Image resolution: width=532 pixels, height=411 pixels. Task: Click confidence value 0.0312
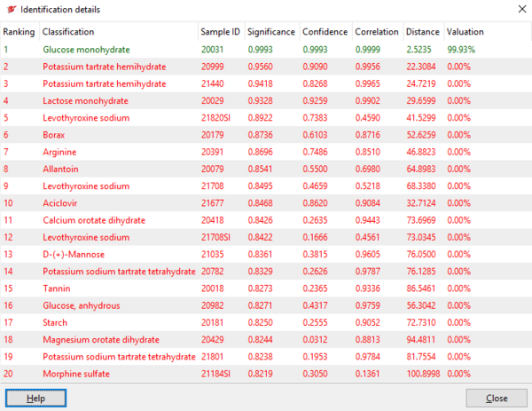(x=315, y=340)
